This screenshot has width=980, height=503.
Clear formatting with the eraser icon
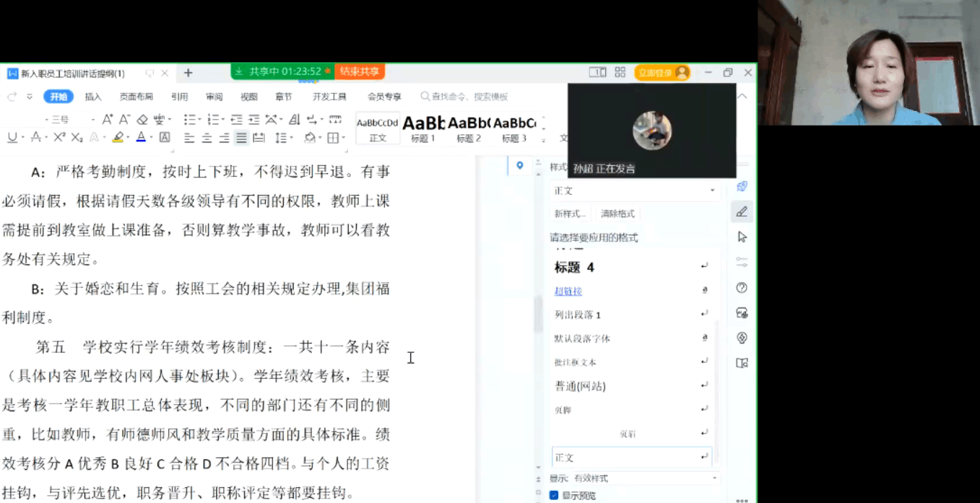tap(142, 119)
